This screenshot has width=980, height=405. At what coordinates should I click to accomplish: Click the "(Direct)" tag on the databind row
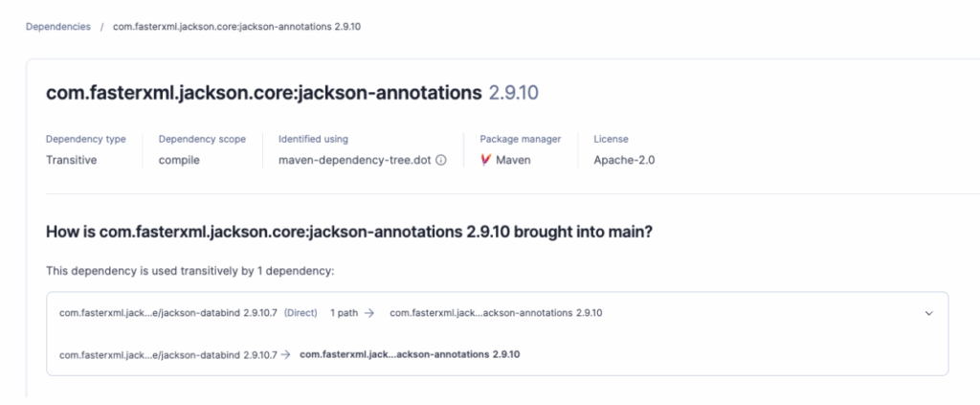tap(301, 313)
